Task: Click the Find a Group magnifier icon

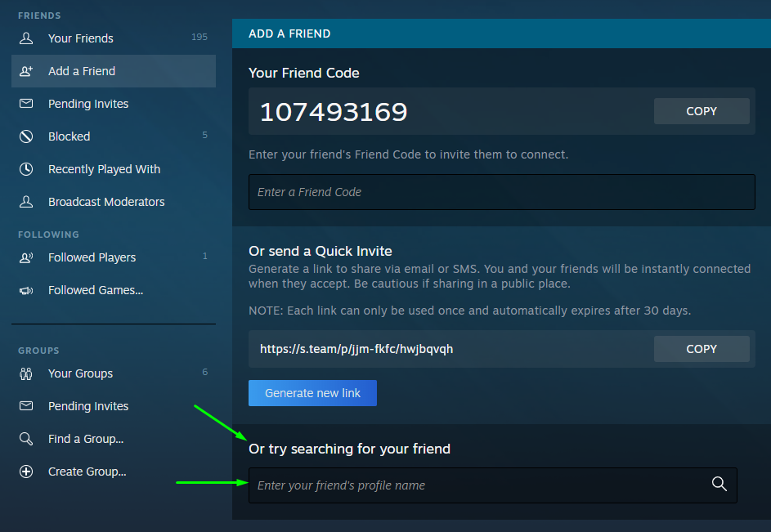Action: pos(26,439)
